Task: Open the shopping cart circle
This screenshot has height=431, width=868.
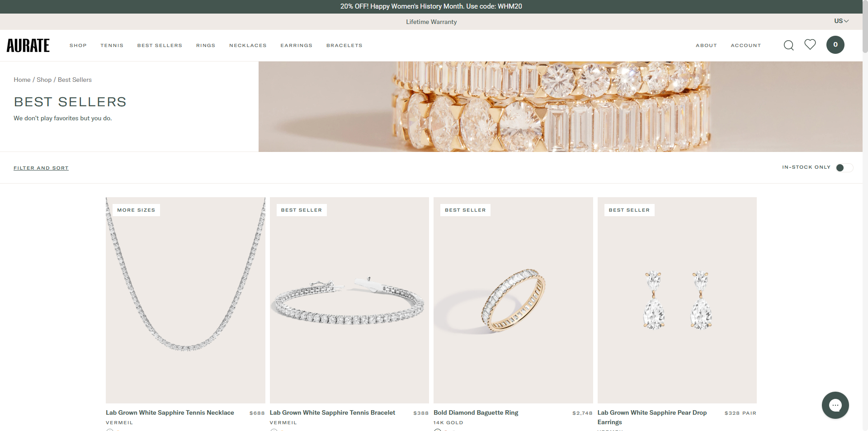Action: 835,45
